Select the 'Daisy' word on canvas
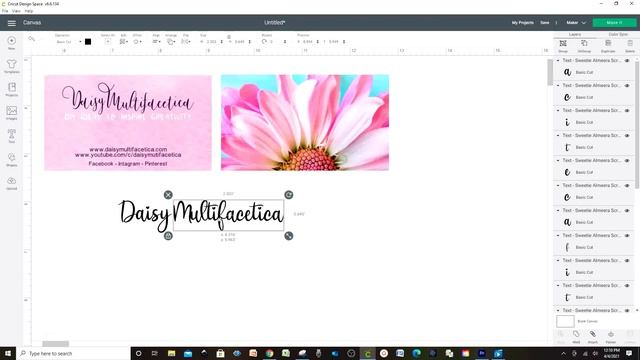This screenshot has height=360, width=640. click(144, 215)
